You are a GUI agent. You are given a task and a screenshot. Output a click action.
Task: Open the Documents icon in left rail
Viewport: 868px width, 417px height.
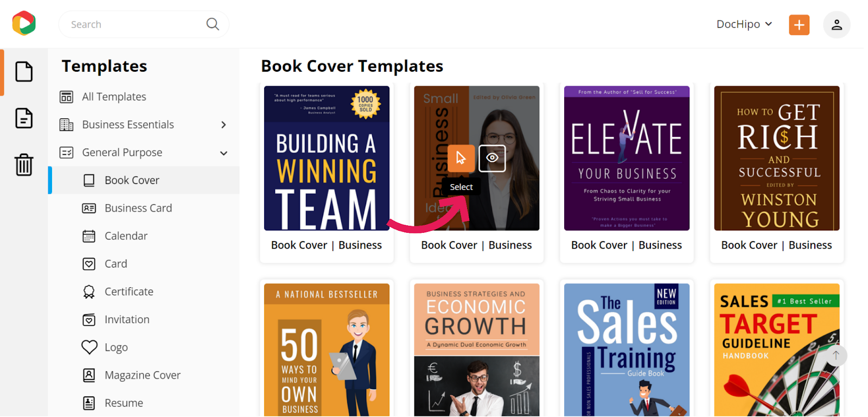[x=24, y=118]
